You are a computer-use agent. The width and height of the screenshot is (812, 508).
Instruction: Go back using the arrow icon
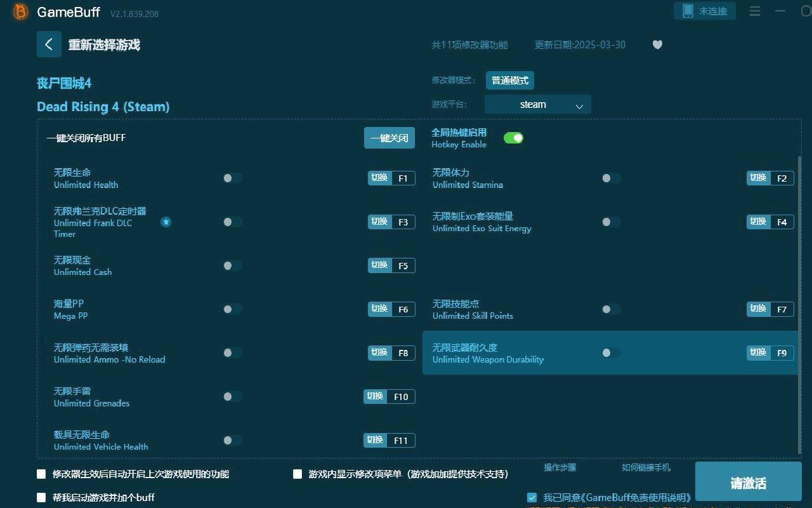click(x=49, y=44)
